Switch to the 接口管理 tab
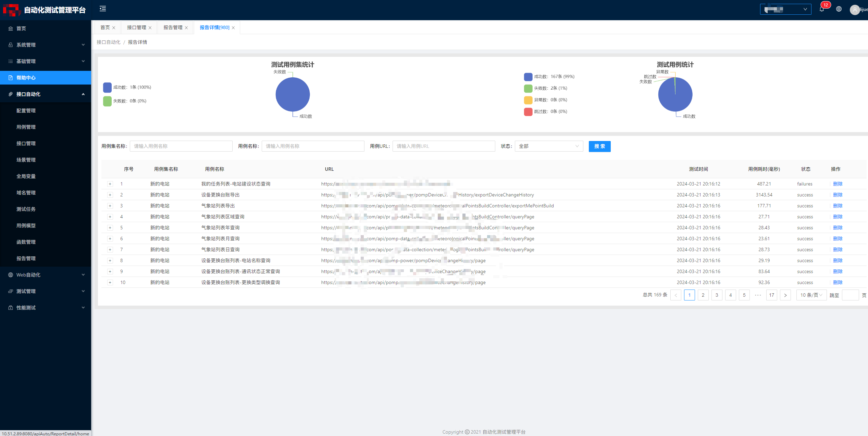 click(x=137, y=27)
